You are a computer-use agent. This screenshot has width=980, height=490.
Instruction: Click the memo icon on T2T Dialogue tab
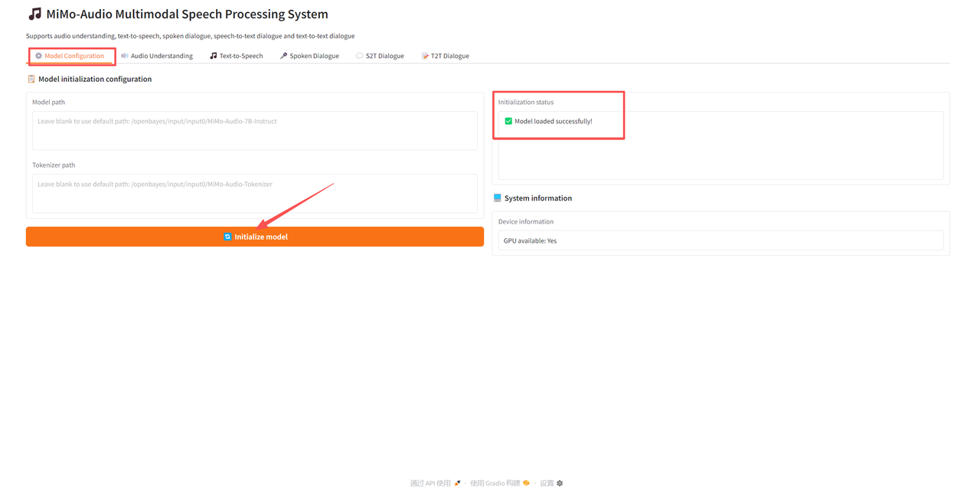tap(425, 56)
